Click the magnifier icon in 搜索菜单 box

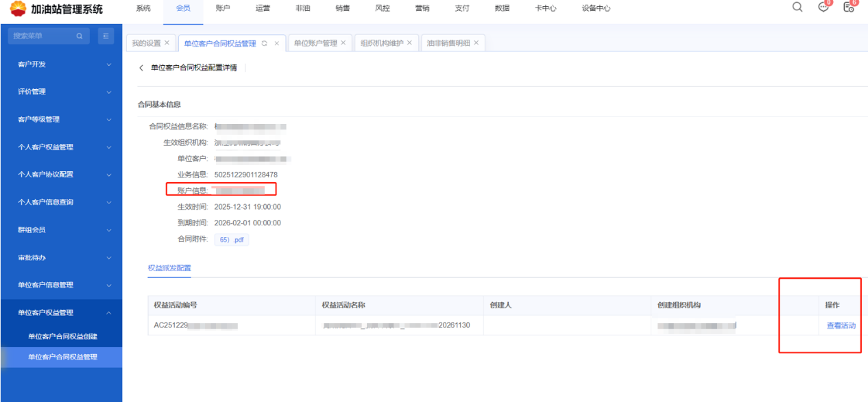80,36
